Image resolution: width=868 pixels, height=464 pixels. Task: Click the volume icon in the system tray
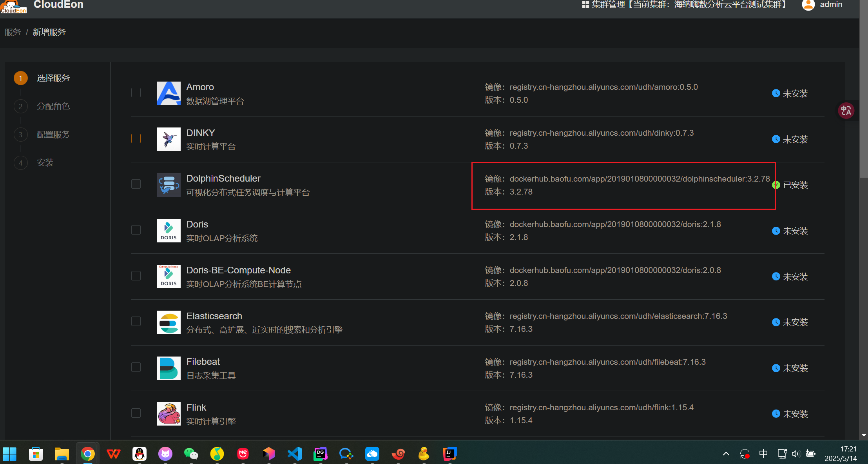pos(796,454)
